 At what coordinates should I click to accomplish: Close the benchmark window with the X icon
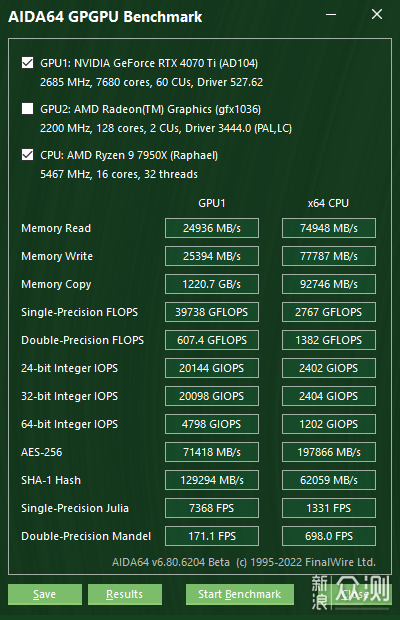(377, 15)
